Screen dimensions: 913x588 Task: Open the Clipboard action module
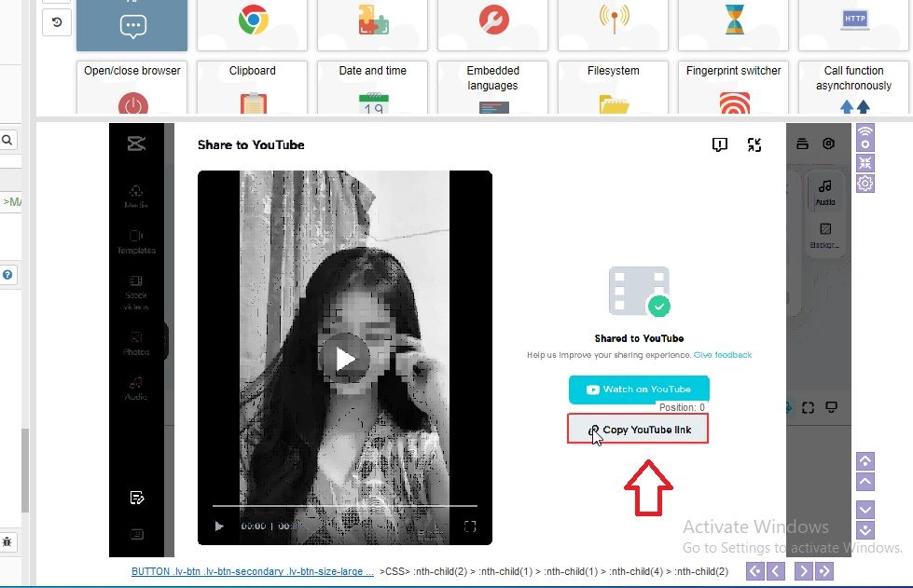(x=253, y=88)
